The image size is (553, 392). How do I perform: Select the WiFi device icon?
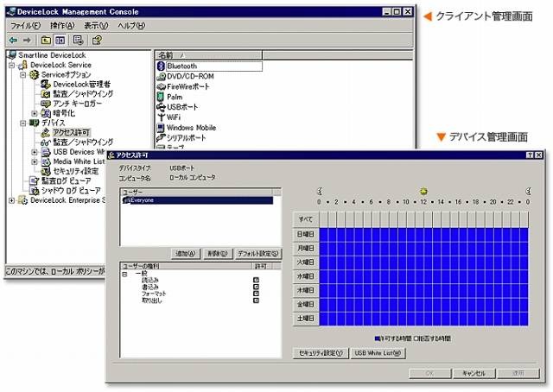click(161, 117)
